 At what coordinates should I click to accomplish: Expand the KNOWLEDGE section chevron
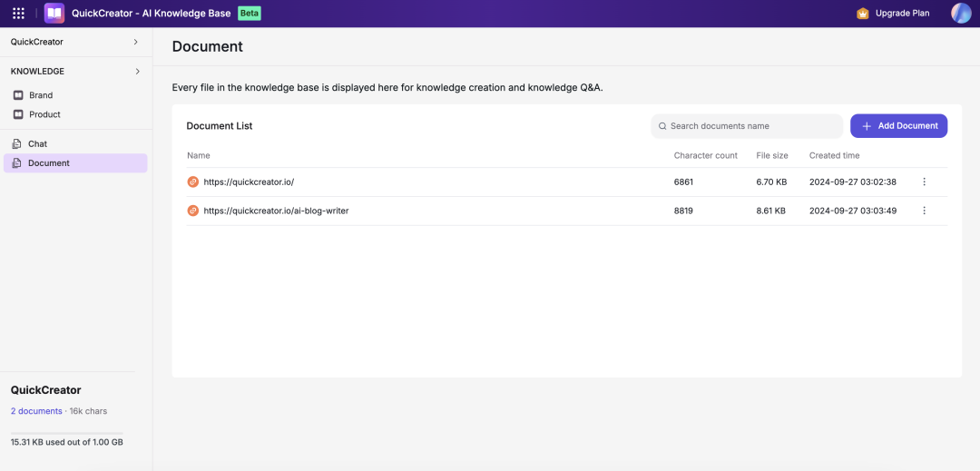(x=138, y=71)
